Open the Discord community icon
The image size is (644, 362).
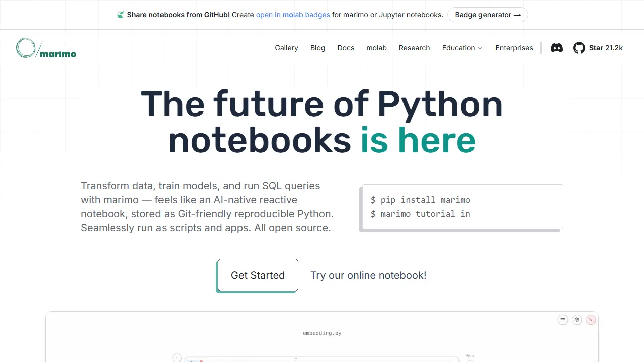[557, 48]
